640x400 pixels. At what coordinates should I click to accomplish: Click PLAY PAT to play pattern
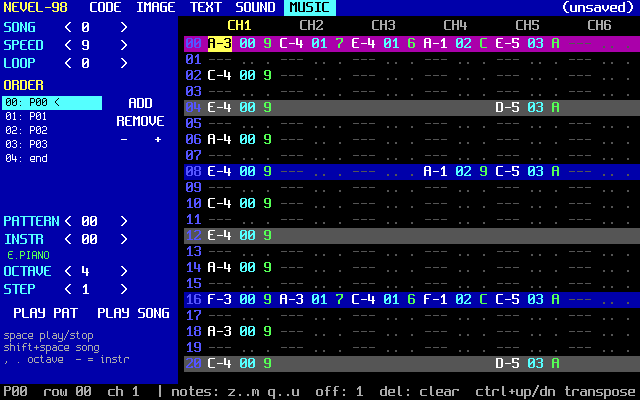pos(45,313)
